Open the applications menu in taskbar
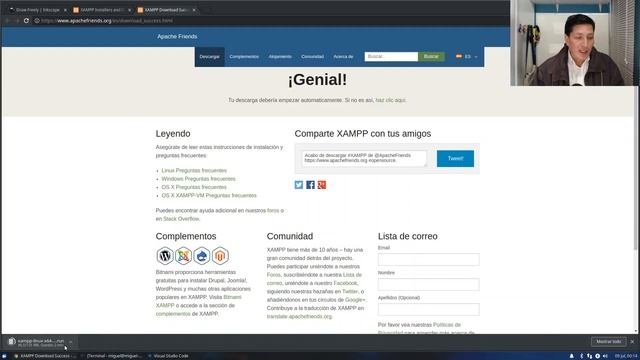 [4, 356]
